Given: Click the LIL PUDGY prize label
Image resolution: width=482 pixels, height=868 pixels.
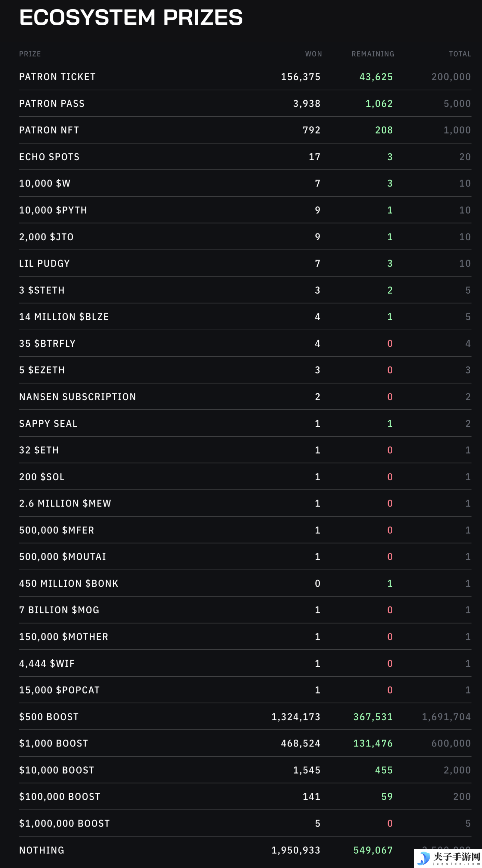Looking at the screenshot, I should click(45, 263).
